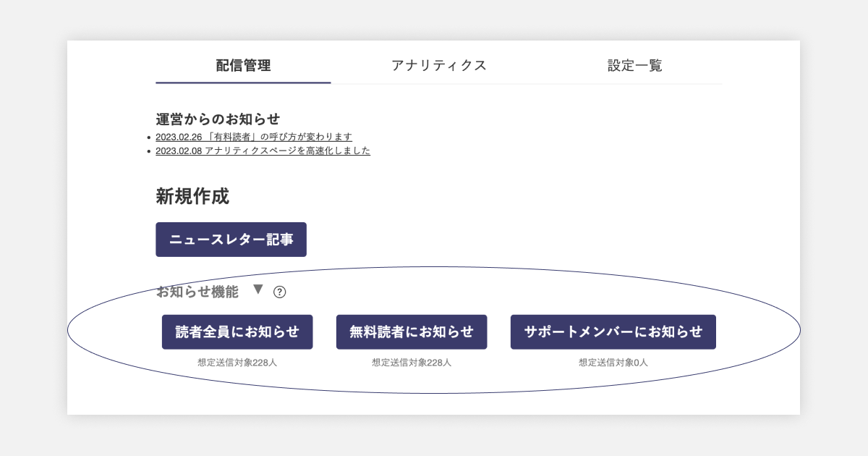Click 読者全員にお知らせ button
The image size is (868, 456).
237,332
